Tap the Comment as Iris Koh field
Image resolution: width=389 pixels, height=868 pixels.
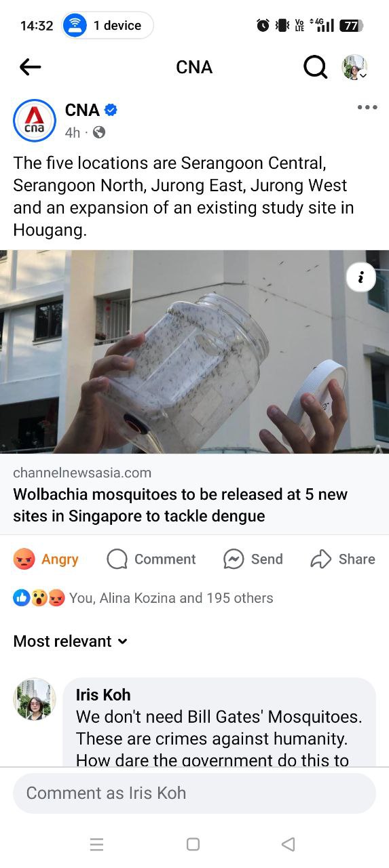(x=194, y=793)
